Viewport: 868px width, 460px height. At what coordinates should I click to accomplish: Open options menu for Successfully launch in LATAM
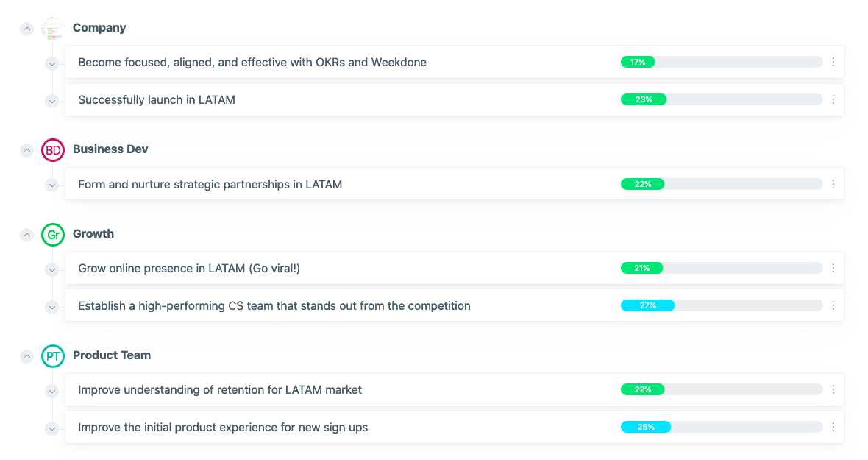tap(833, 99)
